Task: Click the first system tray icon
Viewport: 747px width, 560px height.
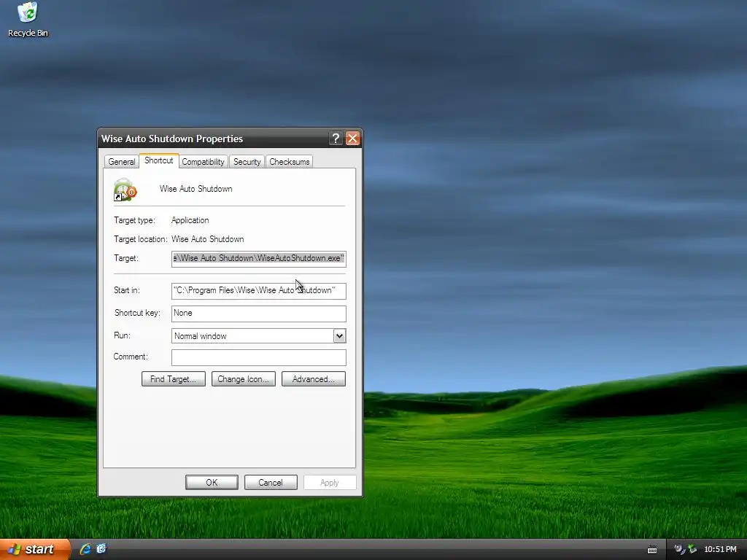Action: [679, 549]
